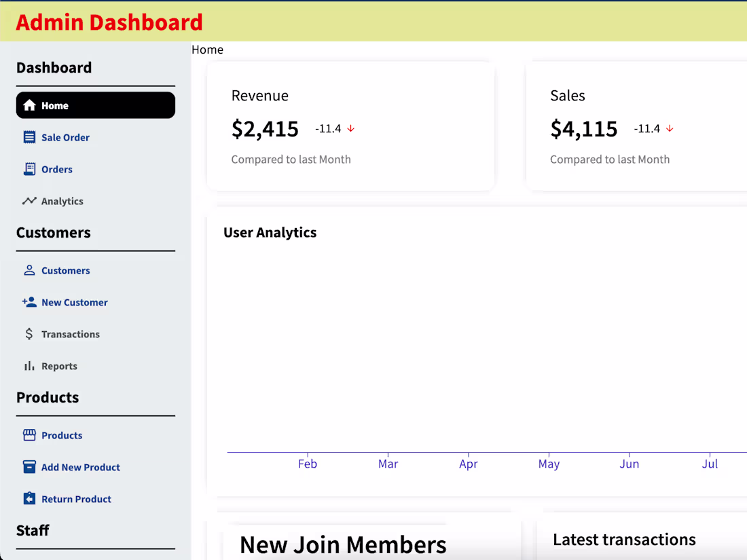Click the Home house icon in sidebar
Viewport: 747px width, 560px height.
coord(29,105)
